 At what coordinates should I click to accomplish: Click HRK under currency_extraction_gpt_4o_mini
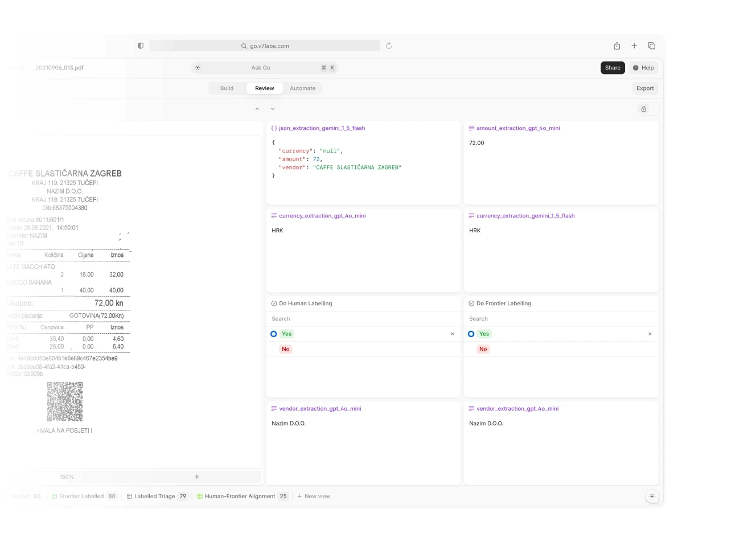(277, 231)
